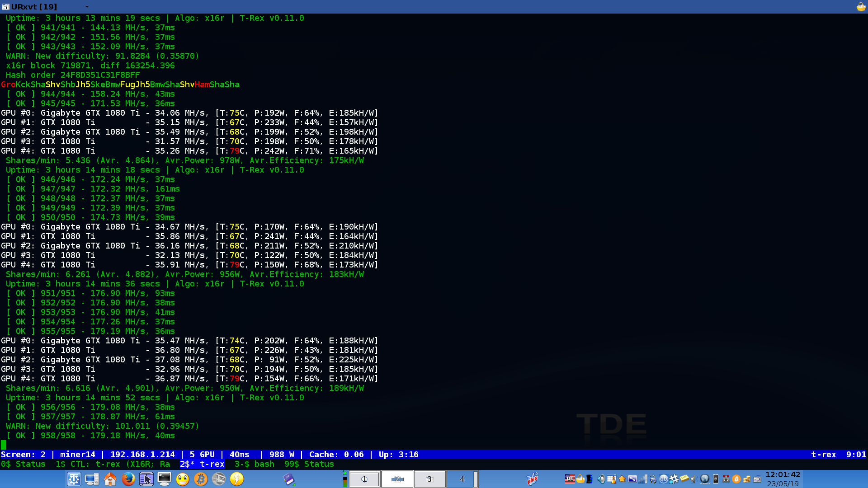This screenshot has width=868, height=488.
Task: Click the headset tray icon
Action: tap(653, 479)
